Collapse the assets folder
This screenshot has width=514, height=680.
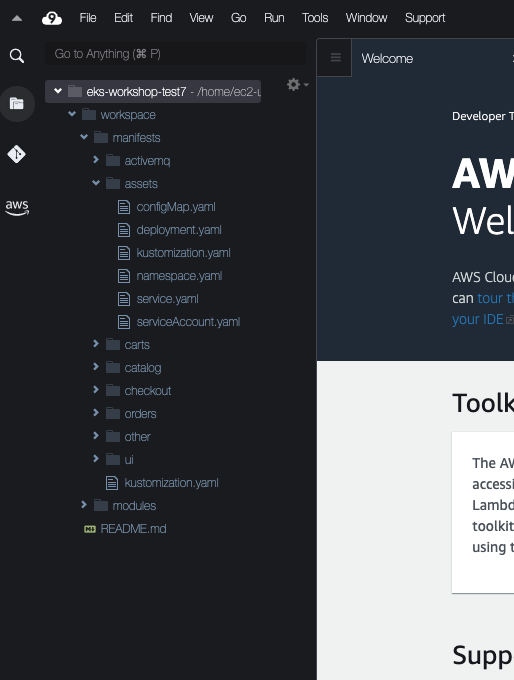(x=96, y=183)
